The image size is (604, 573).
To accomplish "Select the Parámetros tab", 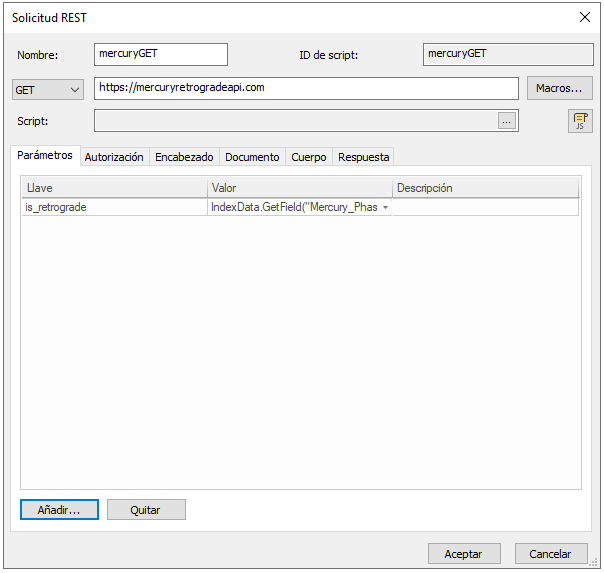I will point(45,156).
